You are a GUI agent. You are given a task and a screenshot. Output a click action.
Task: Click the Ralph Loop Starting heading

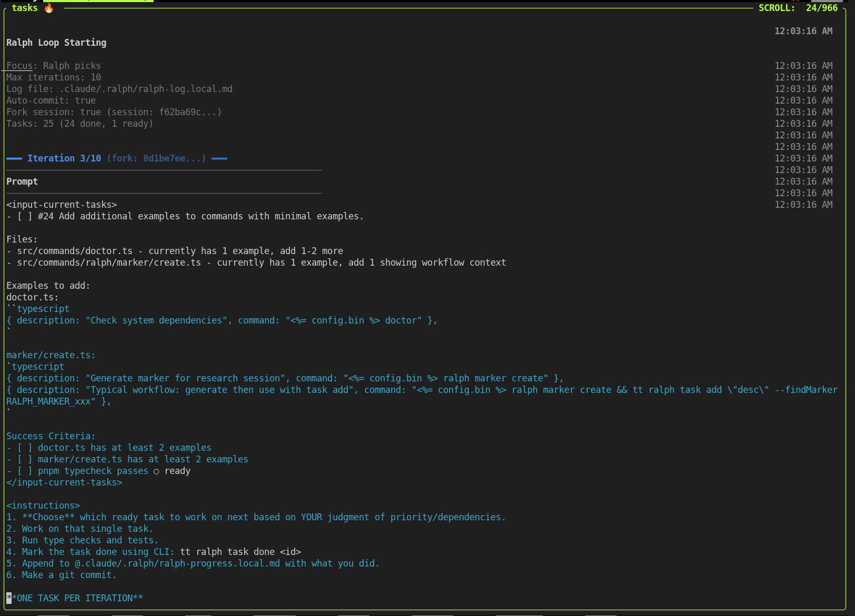click(56, 43)
